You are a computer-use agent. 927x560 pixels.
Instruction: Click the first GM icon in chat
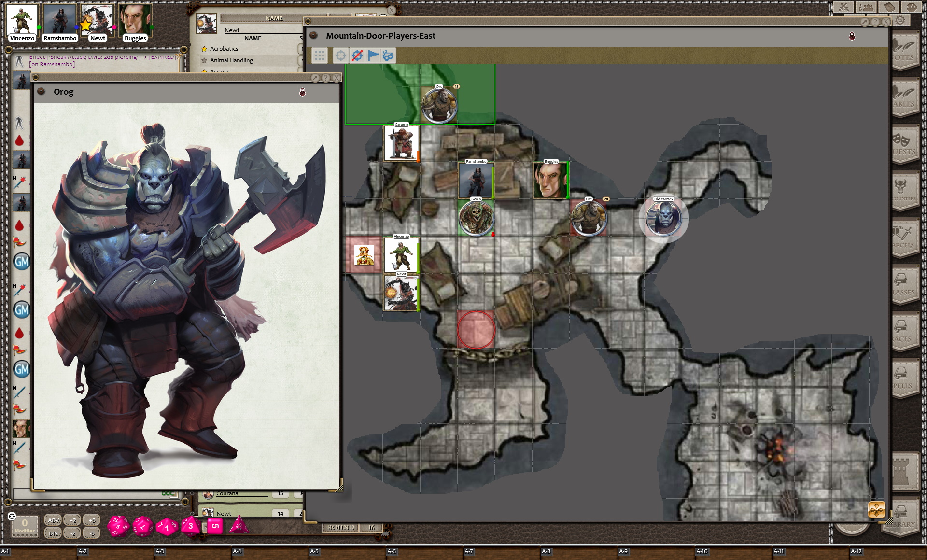pyautogui.click(x=22, y=262)
